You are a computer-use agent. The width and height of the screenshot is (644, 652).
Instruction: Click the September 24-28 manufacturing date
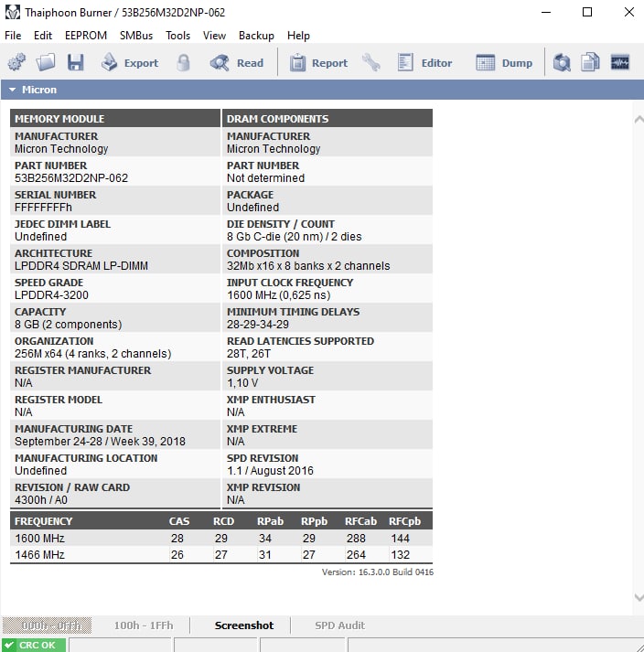100,441
